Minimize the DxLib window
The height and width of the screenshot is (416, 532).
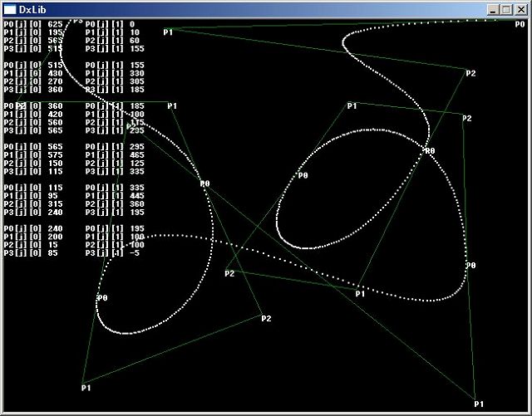[493, 10]
